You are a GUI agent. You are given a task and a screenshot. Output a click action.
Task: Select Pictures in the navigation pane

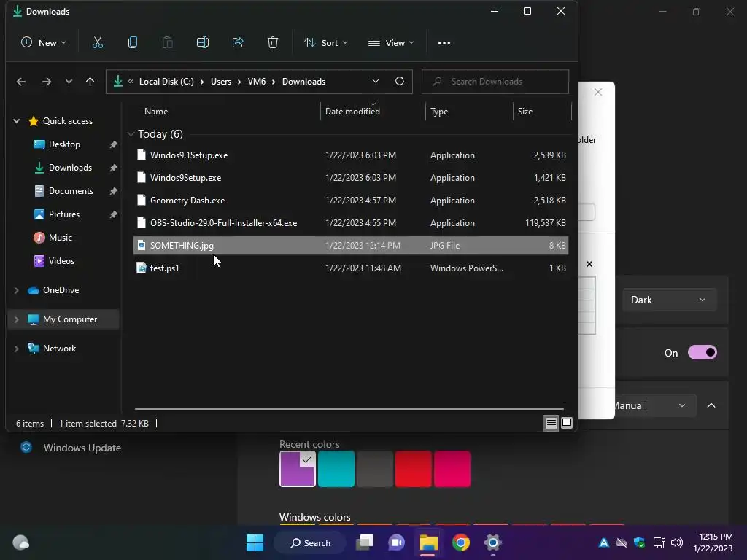[64, 214]
